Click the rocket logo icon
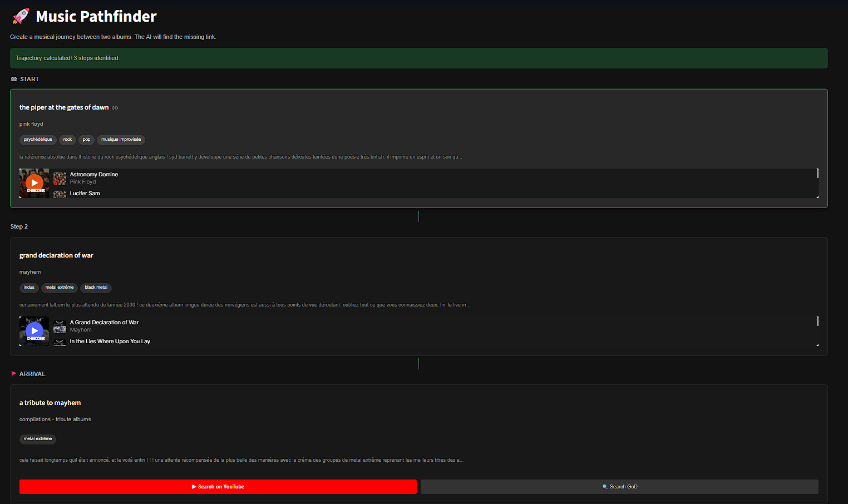 tap(21, 16)
